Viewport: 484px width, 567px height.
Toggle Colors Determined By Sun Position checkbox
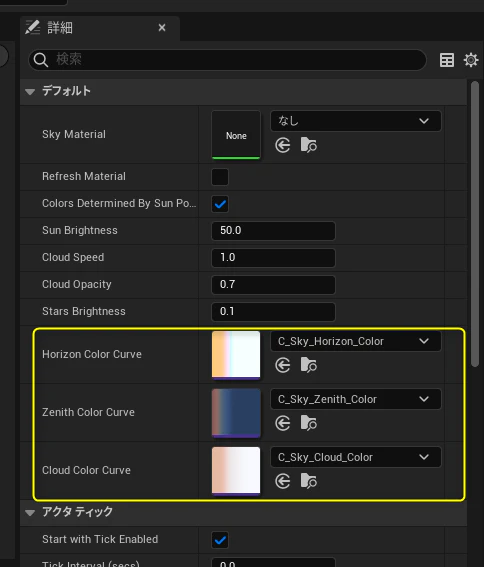click(x=220, y=204)
